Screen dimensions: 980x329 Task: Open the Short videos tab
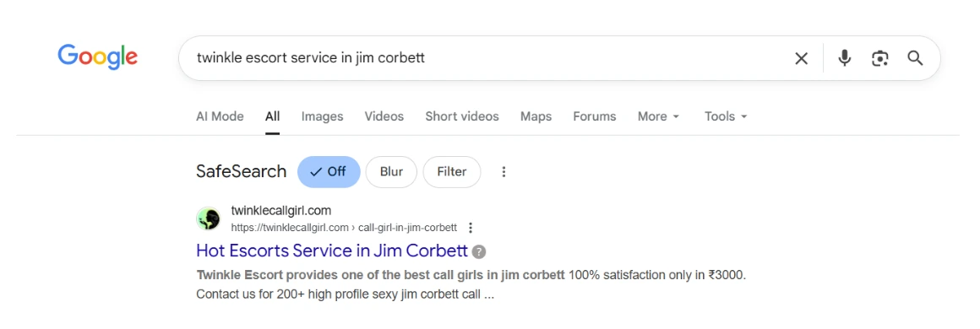click(x=462, y=116)
